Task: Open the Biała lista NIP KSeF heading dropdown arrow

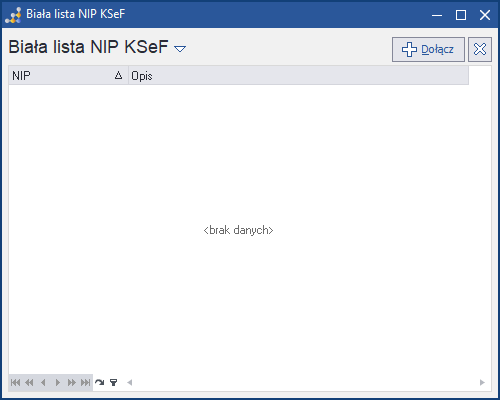Action: 180,49
